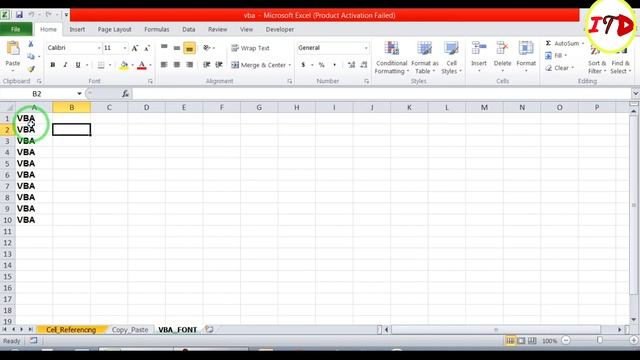640x360 pixels.
Task: Align text left
Action: click(x=164, y=64)
